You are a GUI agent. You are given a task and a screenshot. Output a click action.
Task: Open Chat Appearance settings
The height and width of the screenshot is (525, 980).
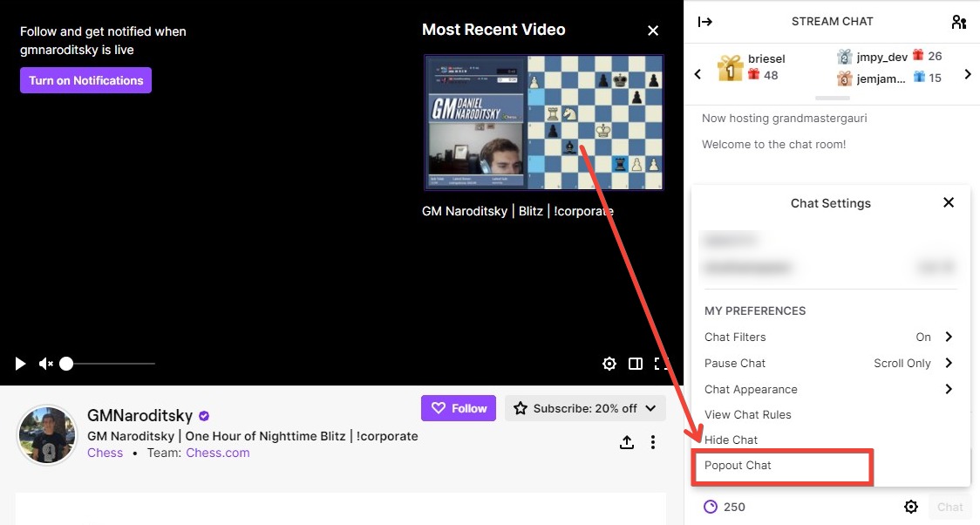click(x=830, y=389)
